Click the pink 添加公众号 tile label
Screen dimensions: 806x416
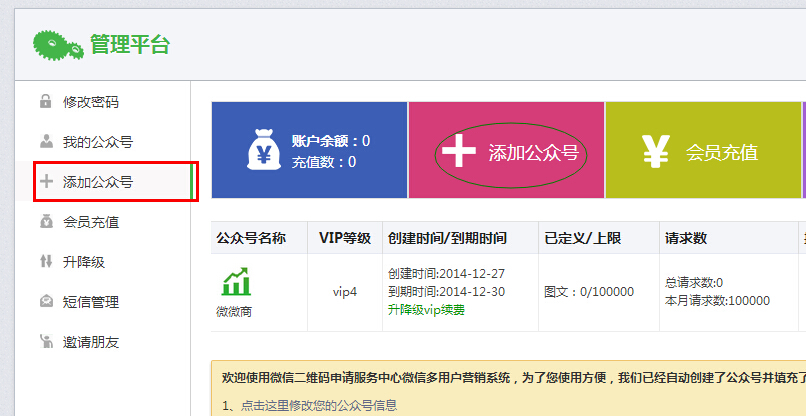[534, 153]
